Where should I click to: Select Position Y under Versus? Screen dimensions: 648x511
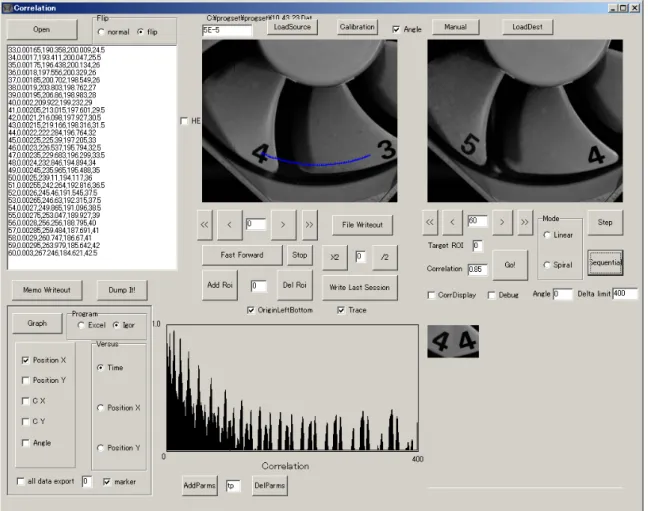point(100,448)
